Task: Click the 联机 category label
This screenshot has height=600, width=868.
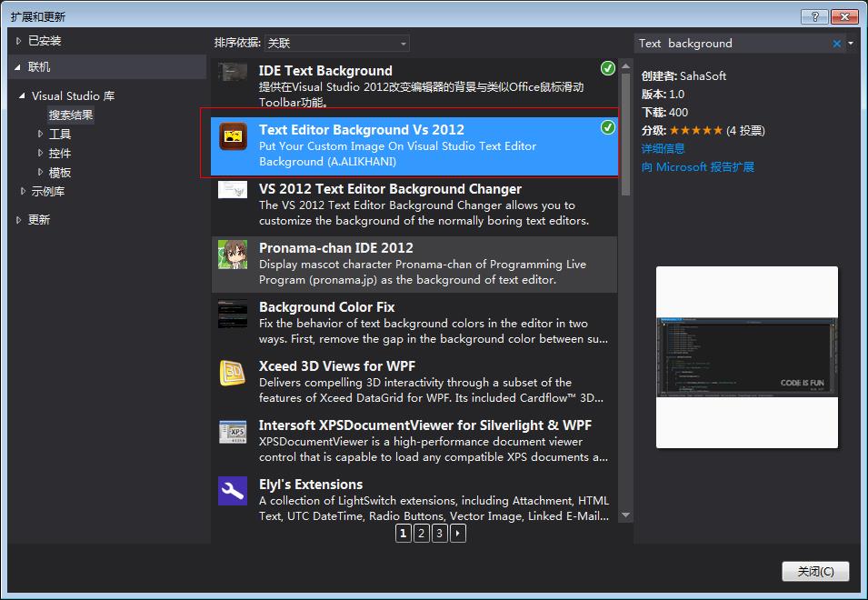Action: click(39, 67)
